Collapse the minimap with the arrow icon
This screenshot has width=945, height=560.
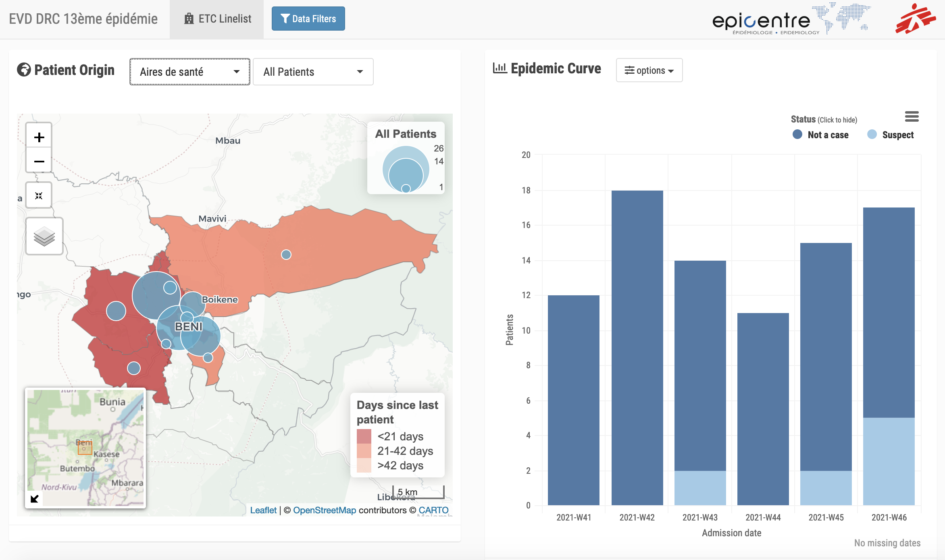(35, 498)
